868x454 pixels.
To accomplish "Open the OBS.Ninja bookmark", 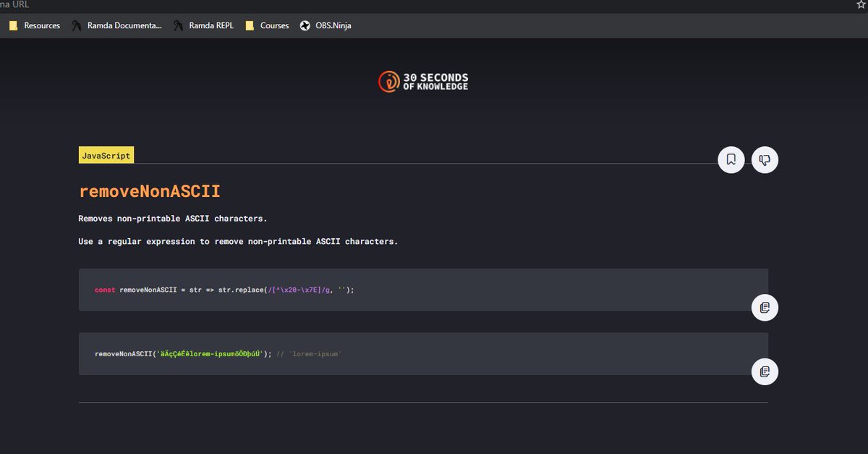I will 325,25.
